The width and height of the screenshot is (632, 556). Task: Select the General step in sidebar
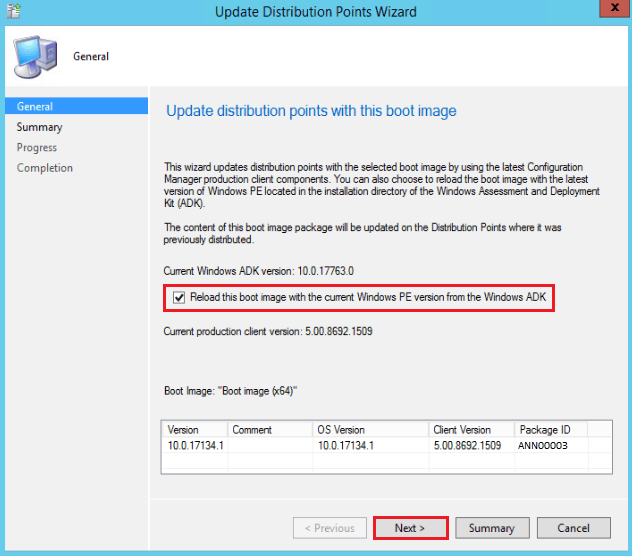tap(77, 106)
